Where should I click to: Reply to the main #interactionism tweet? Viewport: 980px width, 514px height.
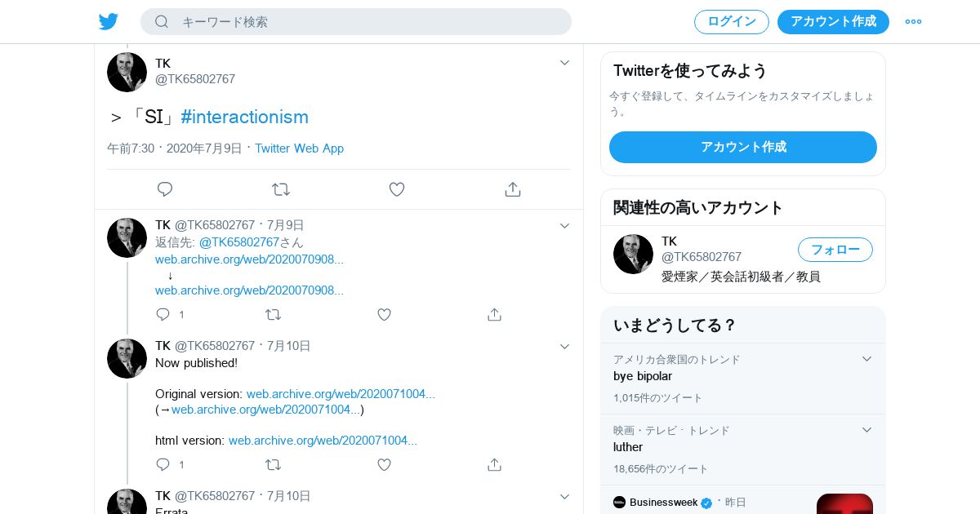click(165, 189)
